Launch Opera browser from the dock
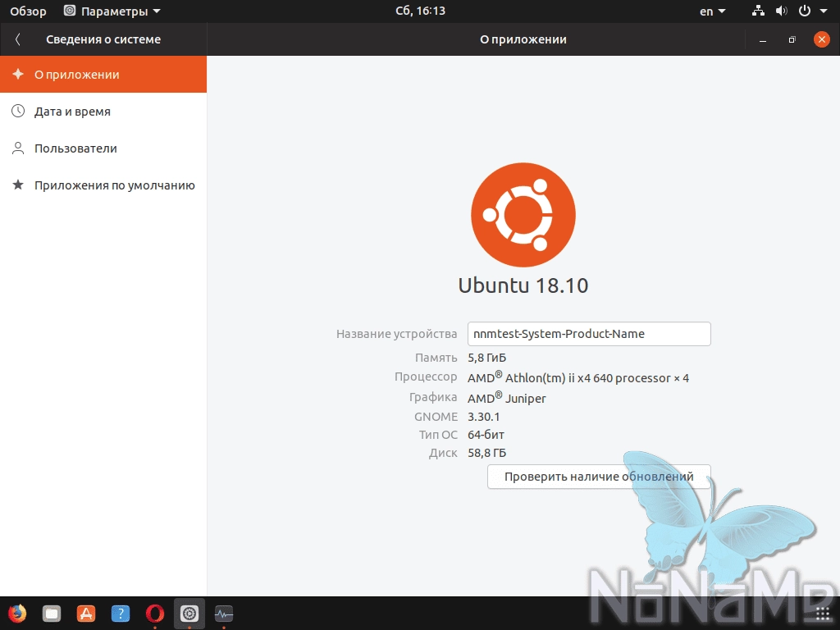840x630 pixels. point(155,614)
